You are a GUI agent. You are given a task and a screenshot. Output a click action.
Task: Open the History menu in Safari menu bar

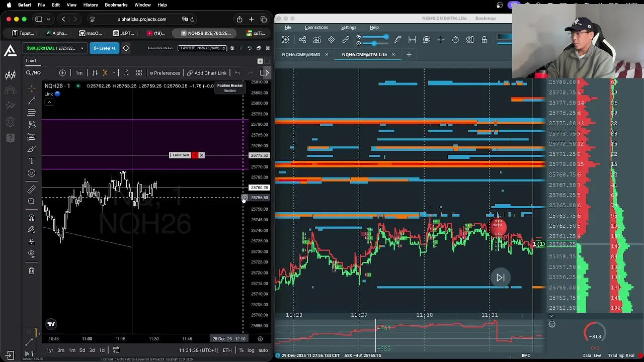pyautogui.click(x=91, y=5)
